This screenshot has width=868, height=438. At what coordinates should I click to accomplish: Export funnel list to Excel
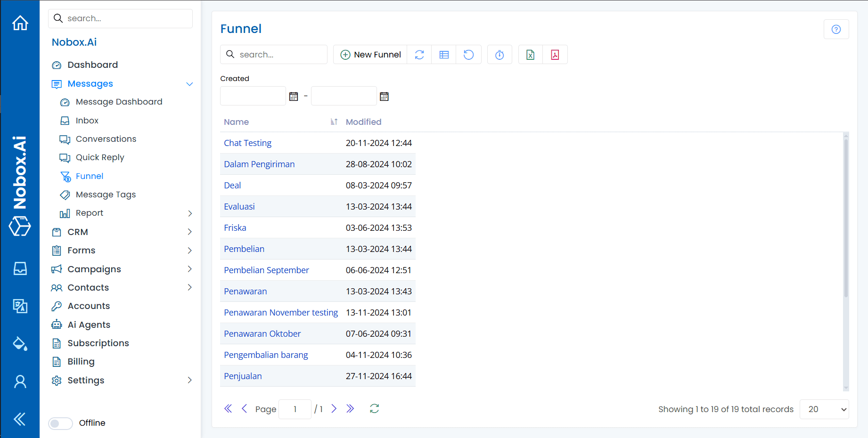coord(530,55)
